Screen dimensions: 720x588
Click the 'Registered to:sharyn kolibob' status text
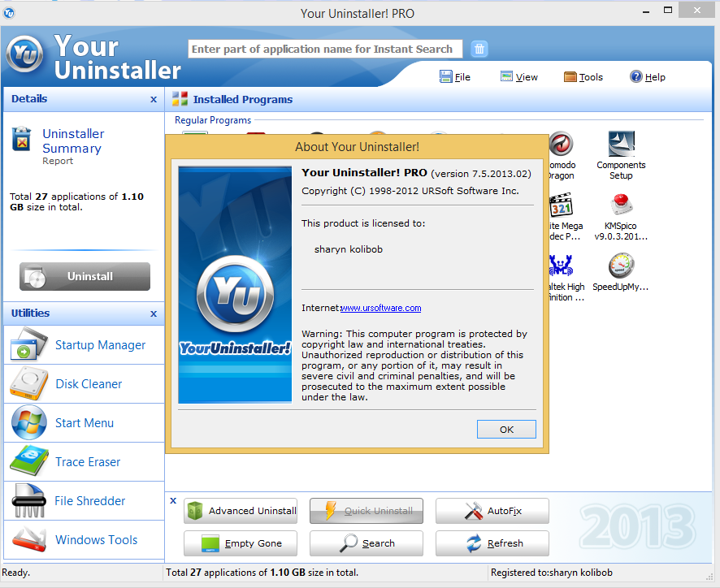(x=552, y=573)
